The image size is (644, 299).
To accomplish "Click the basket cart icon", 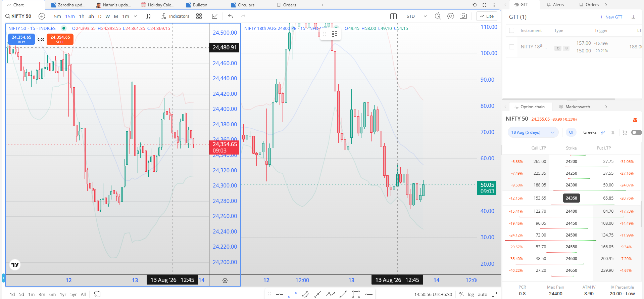I will (625, 132).
